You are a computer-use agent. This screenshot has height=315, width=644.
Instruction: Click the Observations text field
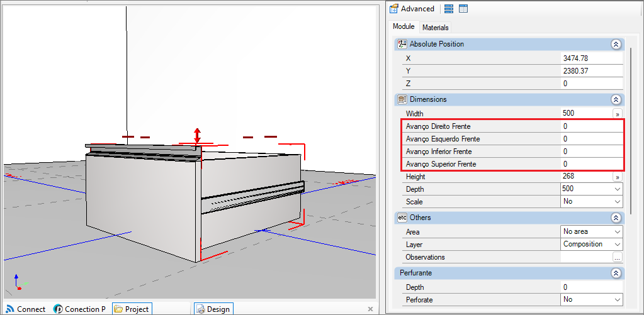pos(586,257)
